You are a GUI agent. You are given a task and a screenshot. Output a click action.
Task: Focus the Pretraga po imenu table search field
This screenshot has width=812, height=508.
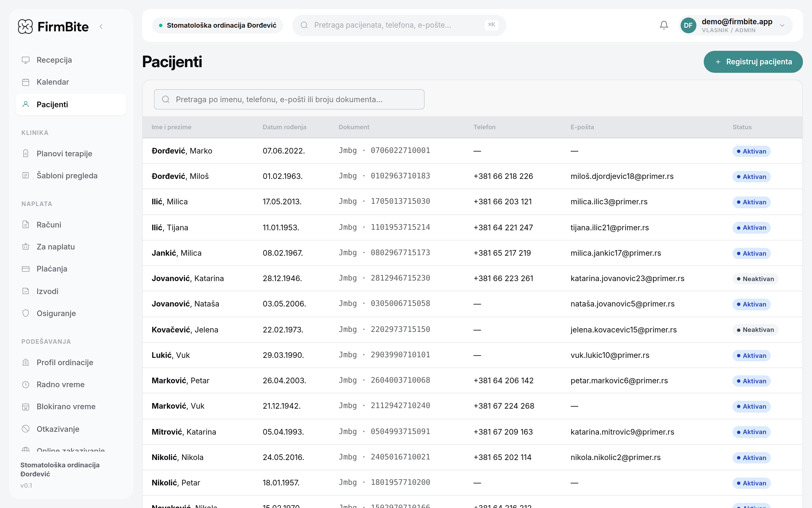(289, 99)
